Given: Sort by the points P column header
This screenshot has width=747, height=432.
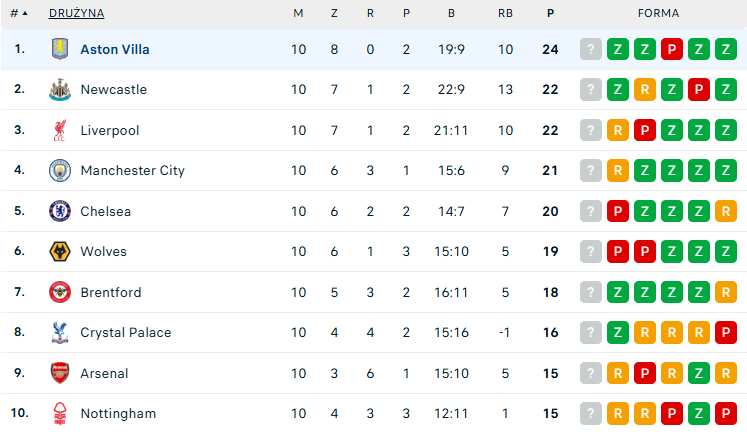Looking at the screenshot, I should click(550, 13).
